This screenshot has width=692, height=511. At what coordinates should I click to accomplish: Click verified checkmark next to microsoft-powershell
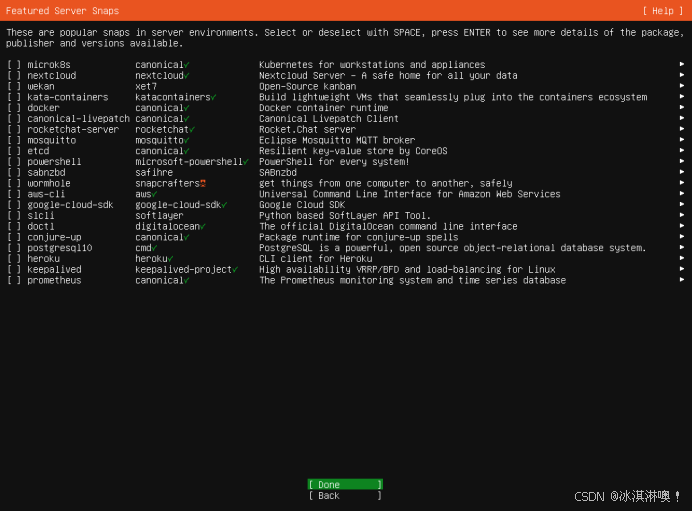(x=246, y=162)
